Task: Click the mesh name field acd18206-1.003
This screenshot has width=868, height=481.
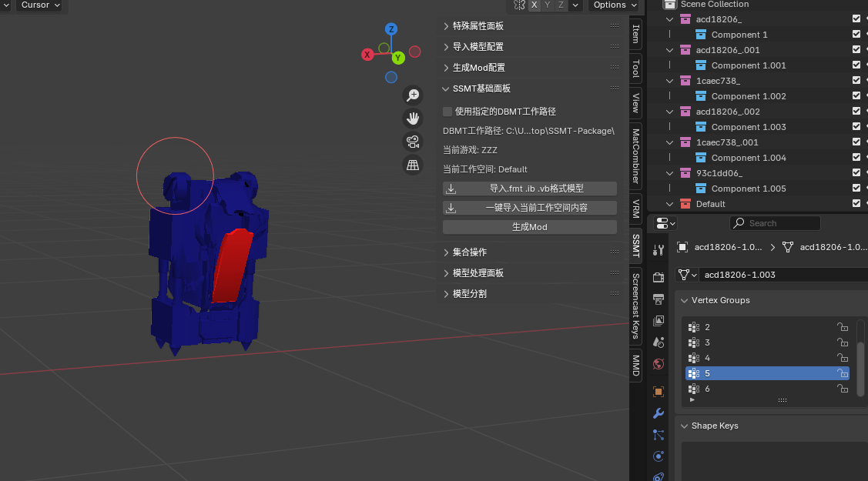Action: click(x=783, y=275)
